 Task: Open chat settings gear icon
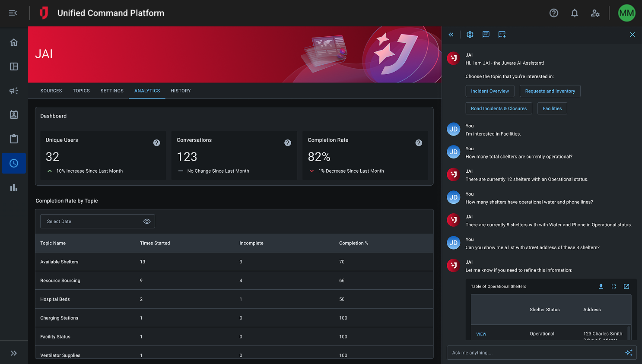pyautogui.click(x=470, y=35)
